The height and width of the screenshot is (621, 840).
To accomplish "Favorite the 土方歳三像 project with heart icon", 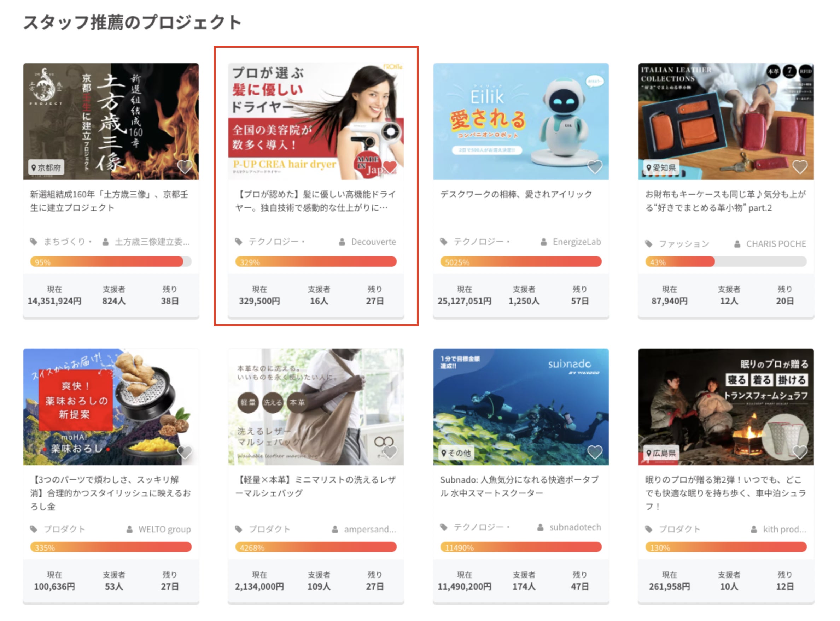I will 185,166.
